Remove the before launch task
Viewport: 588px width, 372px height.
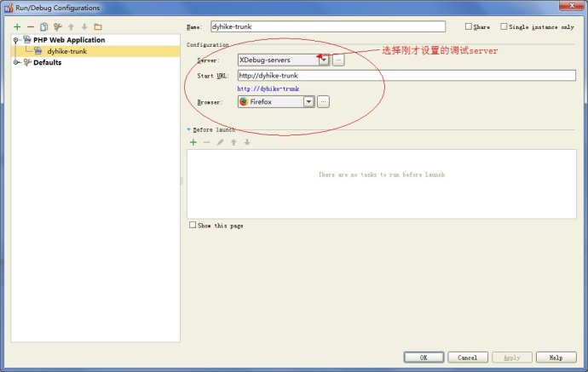[x=206, y=142]
